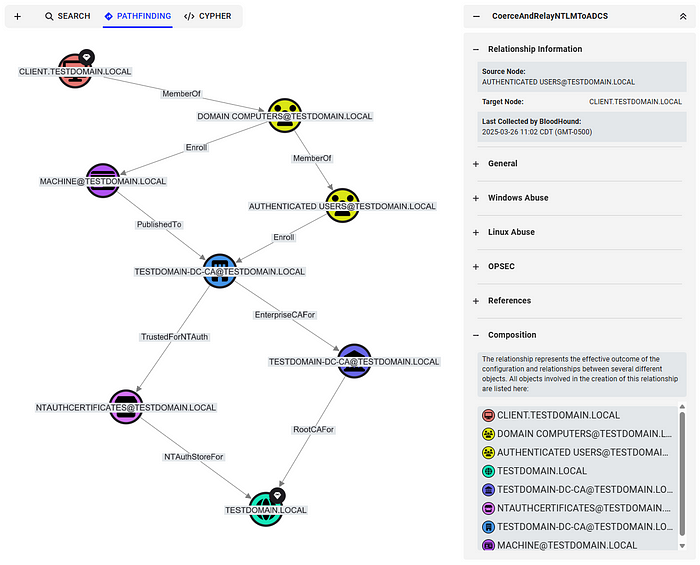This screenshot has height=565, width=700.
Task: Click the TESTDOMAIN.LOCAL domain node in graph
Action: pyautogui.click(x=266, y=509)
